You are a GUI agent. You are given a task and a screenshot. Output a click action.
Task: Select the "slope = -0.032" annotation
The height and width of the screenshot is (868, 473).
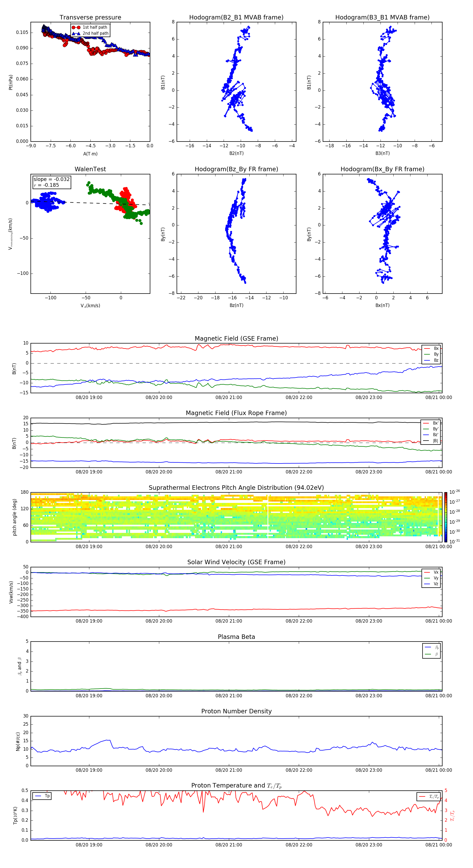coord(52,179)
